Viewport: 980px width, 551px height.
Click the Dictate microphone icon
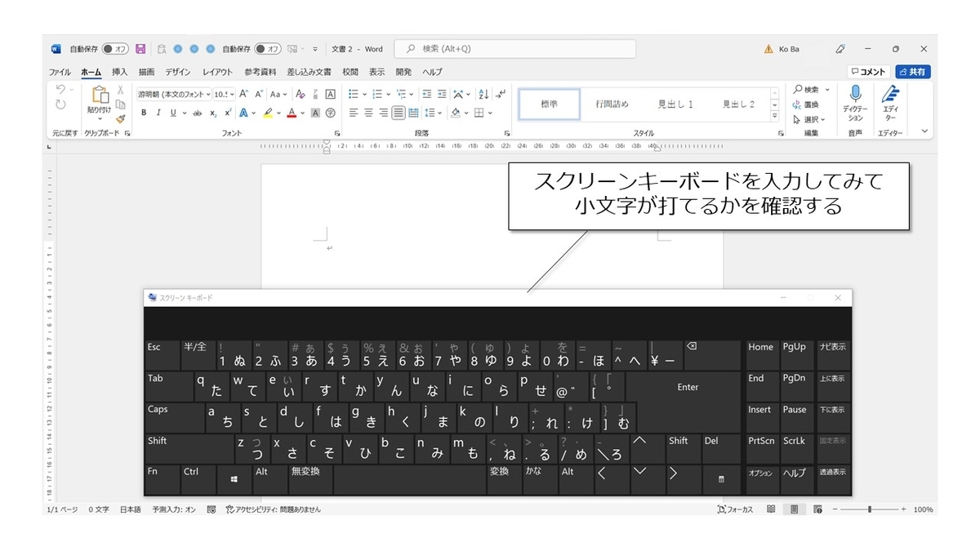pyautogui.click(x=855, y=93)
